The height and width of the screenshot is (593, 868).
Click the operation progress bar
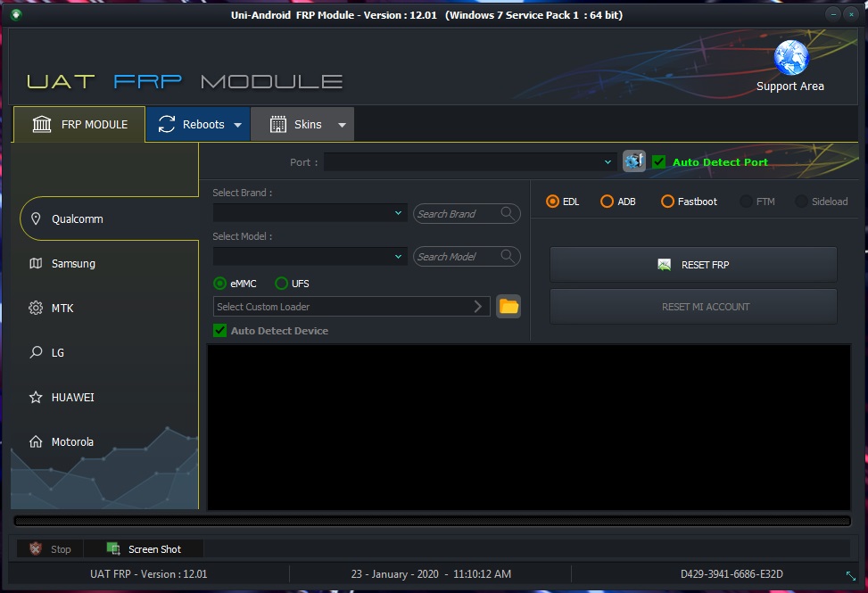point(432,521)
